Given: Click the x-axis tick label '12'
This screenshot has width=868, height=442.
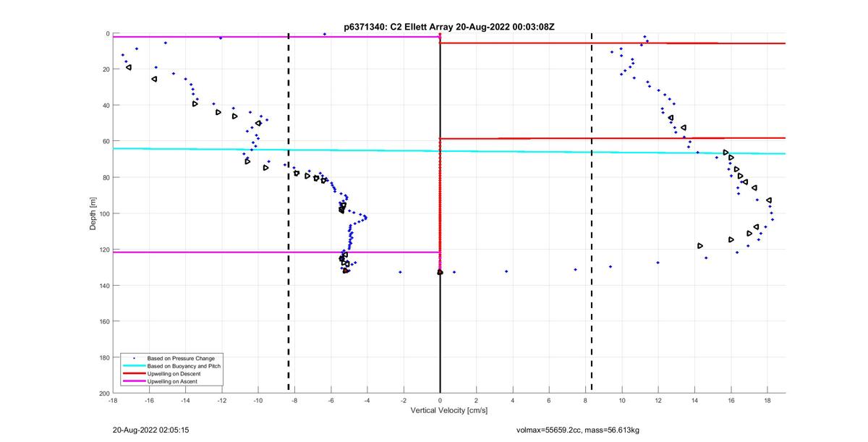Looking at the screenshot, I should [658, 400].
